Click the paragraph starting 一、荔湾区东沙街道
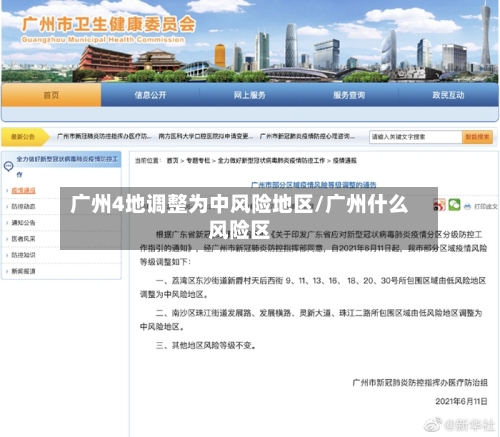Screen dimensions: 500x437 [x=313, y=287]
